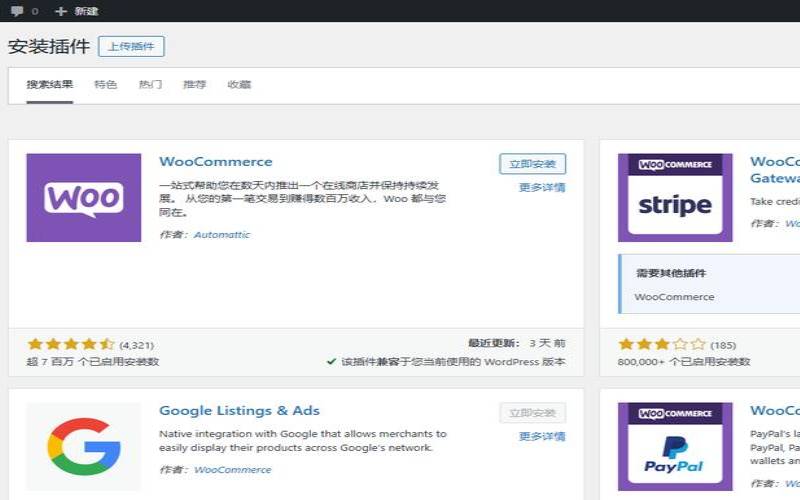The image size is (800, 500).
Task: Open the Popular plugins tab
Action: [151, 85]
